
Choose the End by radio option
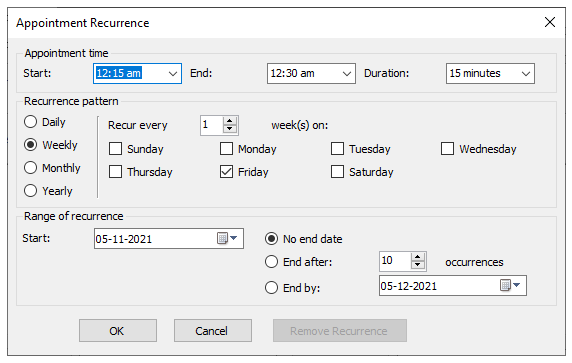(271, 287)
